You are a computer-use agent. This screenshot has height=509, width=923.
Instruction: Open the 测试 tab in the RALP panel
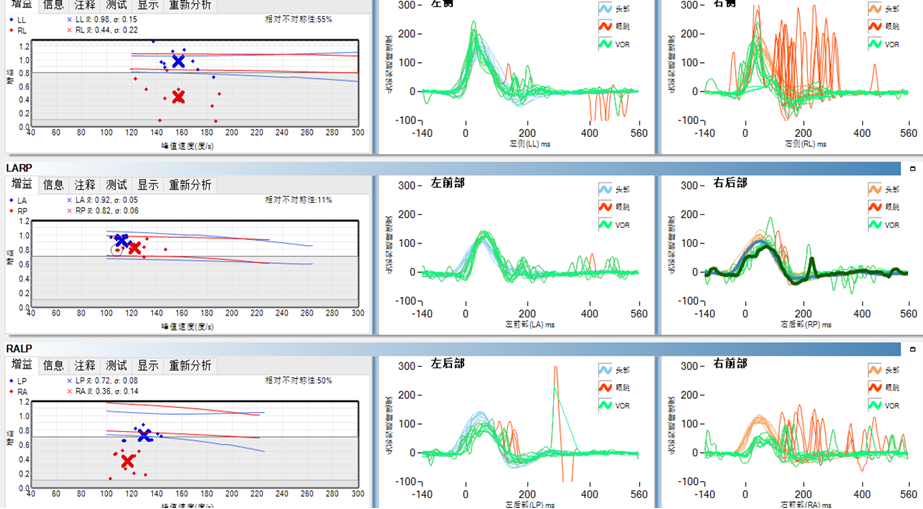coord(117,365)
